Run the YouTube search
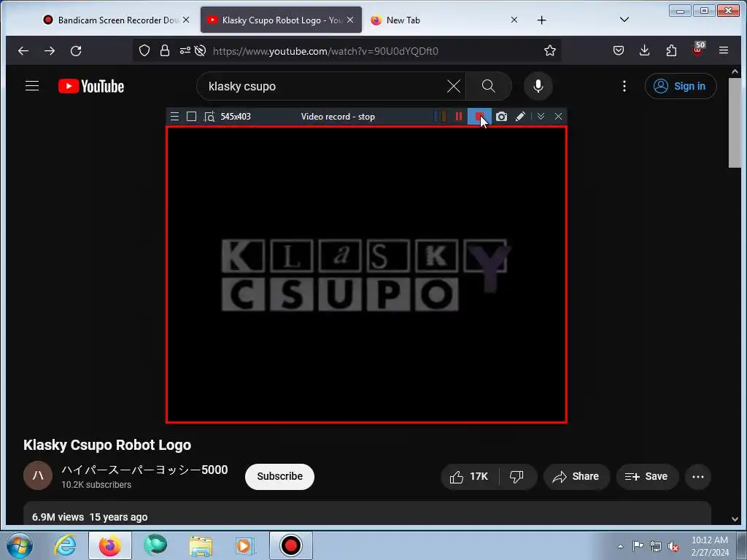The image size is (747, 560). [488, 86]
